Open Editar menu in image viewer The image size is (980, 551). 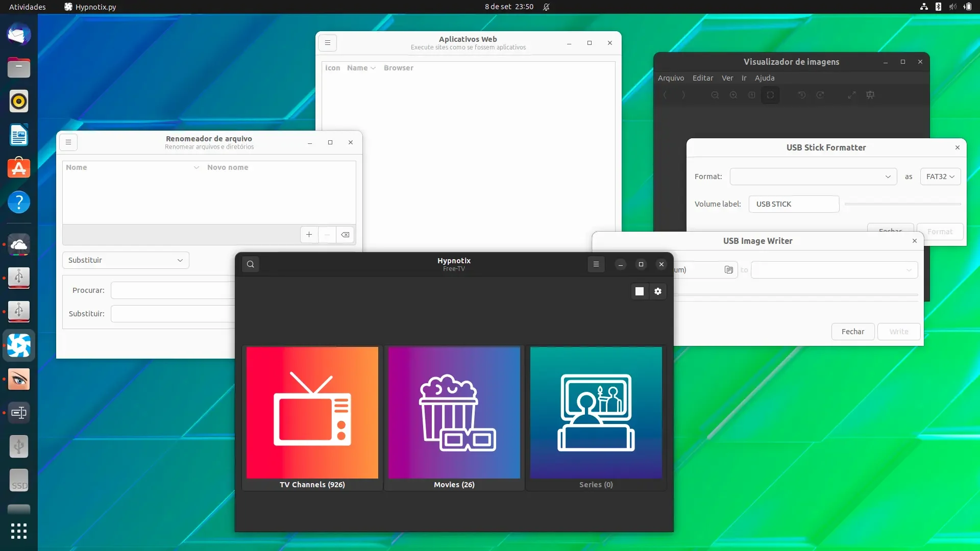coord(703,78)
